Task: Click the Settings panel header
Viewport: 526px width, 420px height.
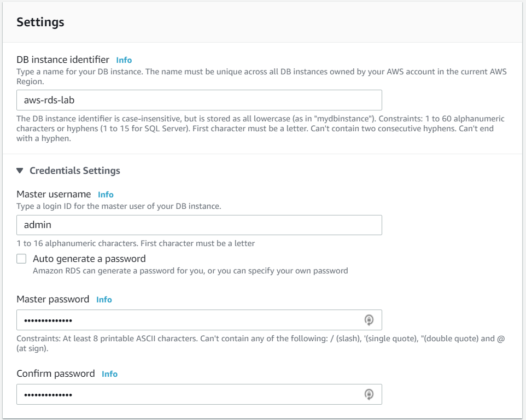Action: pyautogui.click(x=262, y=22)
